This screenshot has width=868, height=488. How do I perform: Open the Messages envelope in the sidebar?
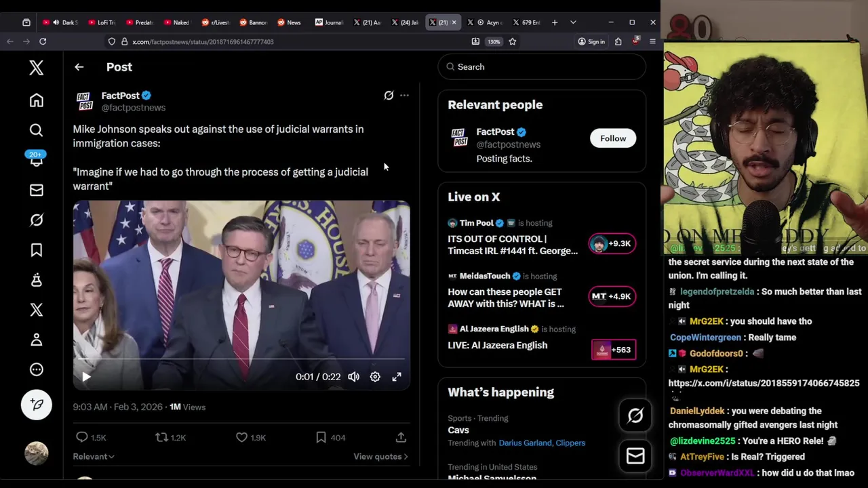tap(37, 190)
